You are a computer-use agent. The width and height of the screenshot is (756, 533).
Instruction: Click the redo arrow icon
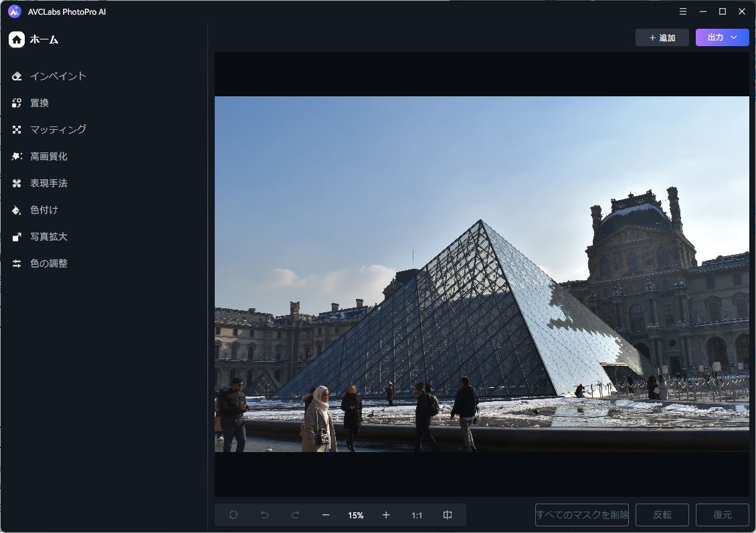295,515
